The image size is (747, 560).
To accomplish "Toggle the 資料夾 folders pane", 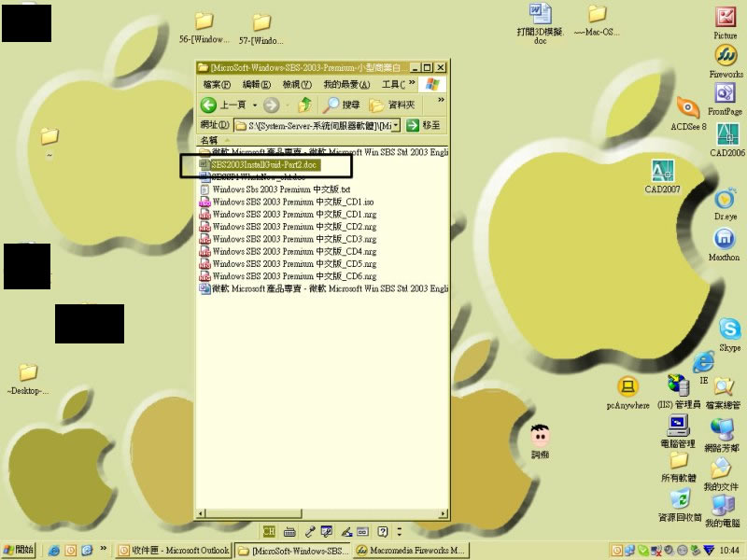I will 391,105.
